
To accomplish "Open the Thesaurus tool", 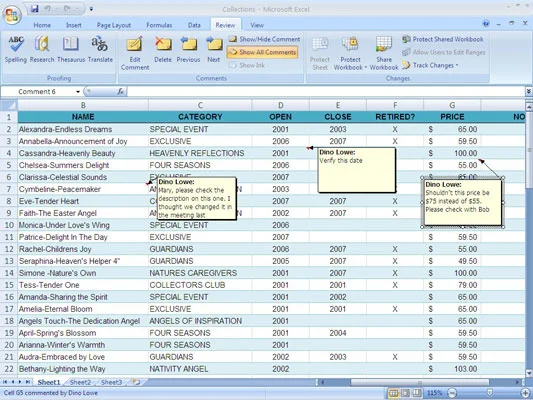I will coord(71,50).
